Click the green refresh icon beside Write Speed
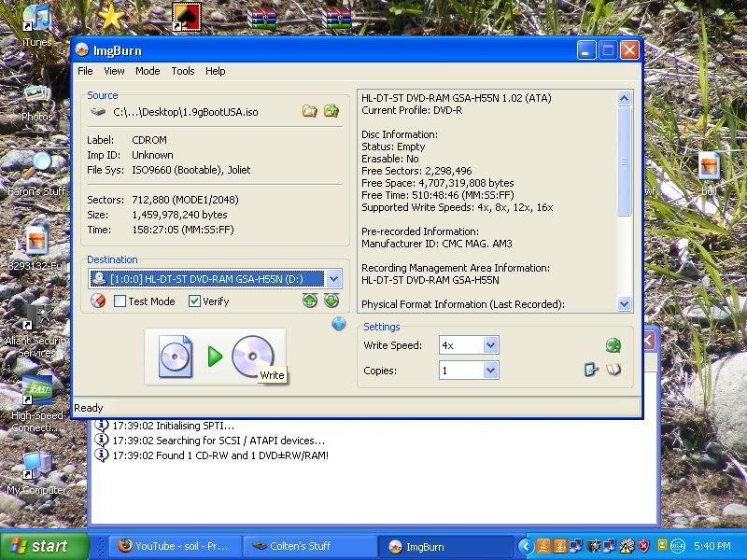The image size is (747, 560). click(613, 345)
